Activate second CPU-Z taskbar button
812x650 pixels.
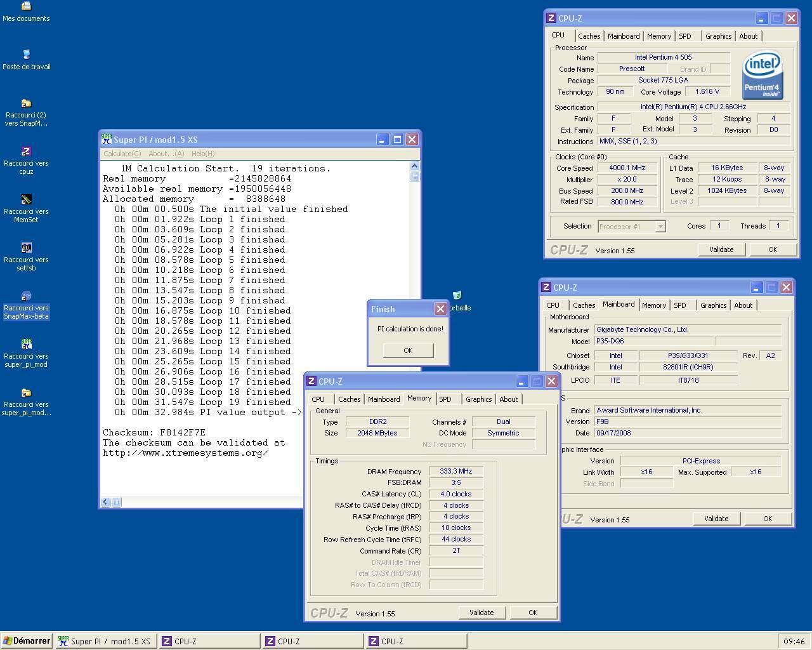312,641
